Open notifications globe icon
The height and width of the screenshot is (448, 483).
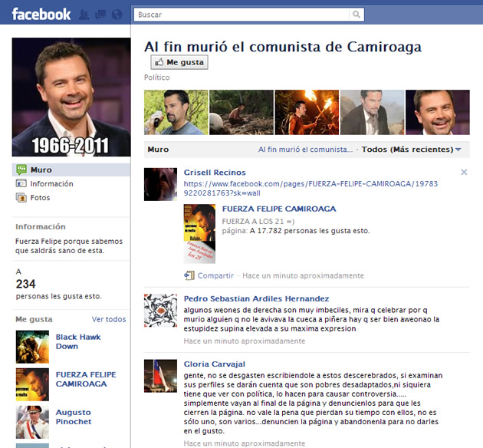click(117, 15)
